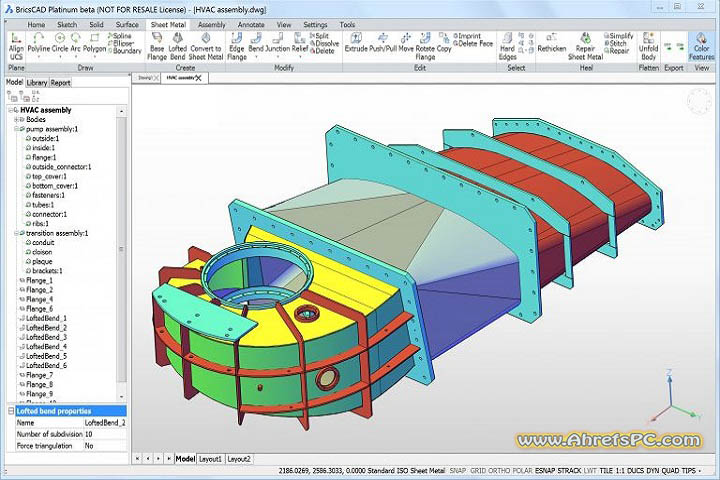The image size is (720, 480).
Task: Click the Dissolve command
Action: tap(324, 43)
